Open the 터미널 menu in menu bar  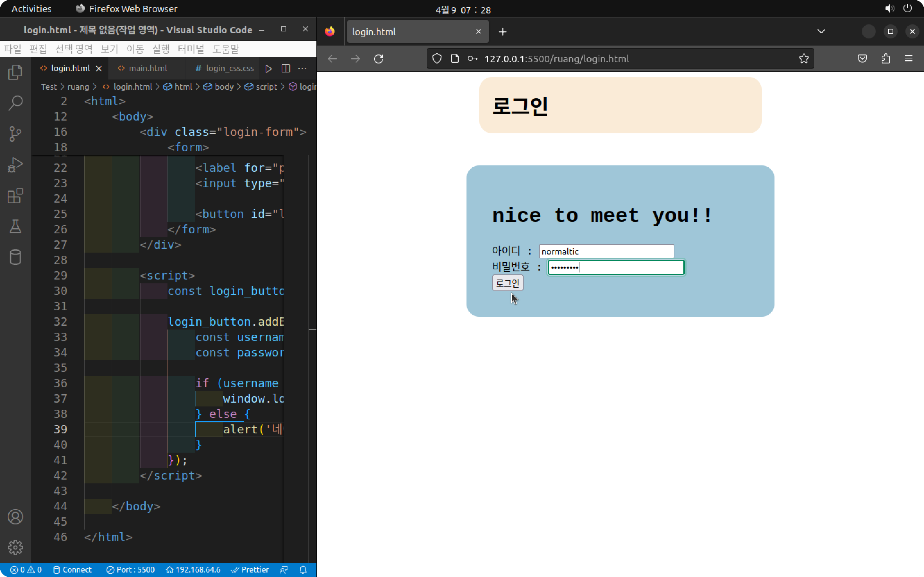point(191,49)
